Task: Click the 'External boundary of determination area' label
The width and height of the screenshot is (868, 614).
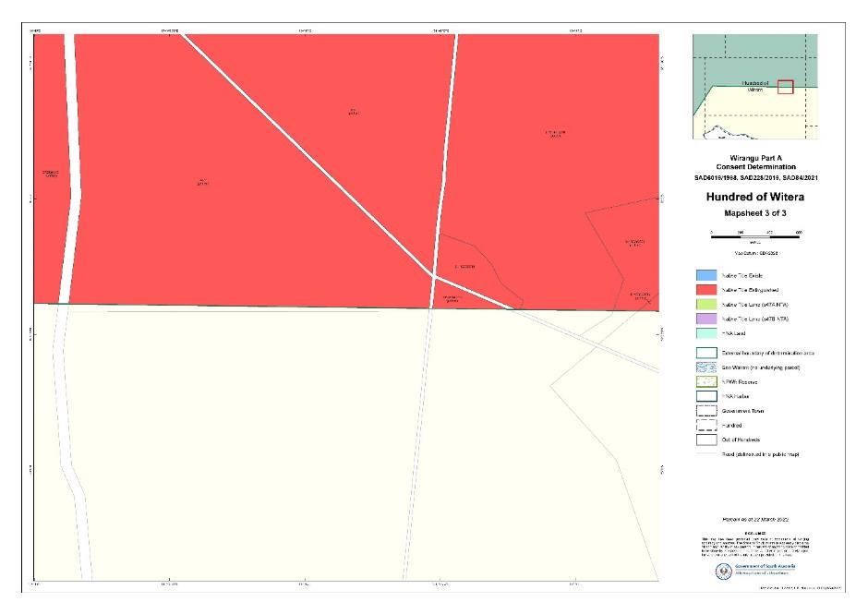Action: [x=767, y=353]
